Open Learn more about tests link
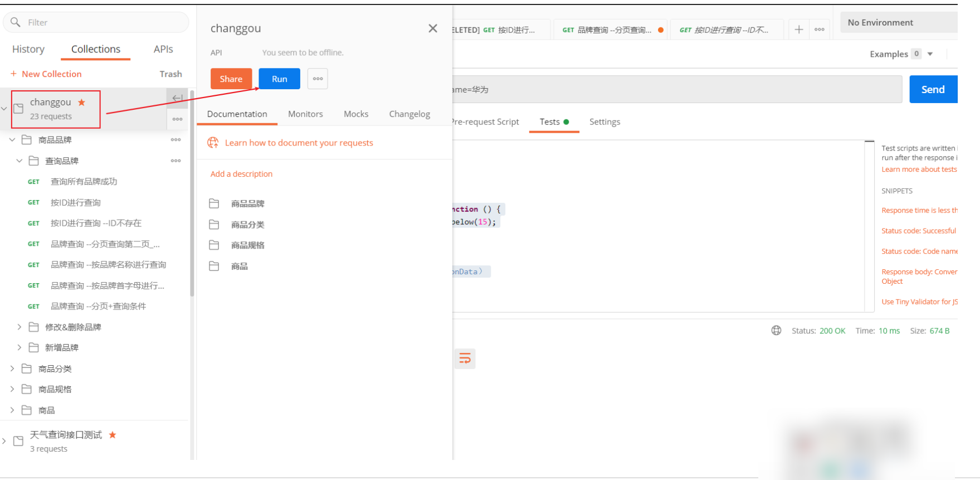Viewport: 980px width, 480px height. point(919,169)
